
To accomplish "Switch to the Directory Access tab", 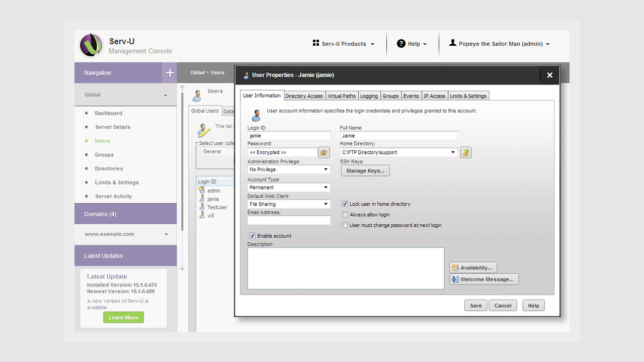I will pos(304,96).
